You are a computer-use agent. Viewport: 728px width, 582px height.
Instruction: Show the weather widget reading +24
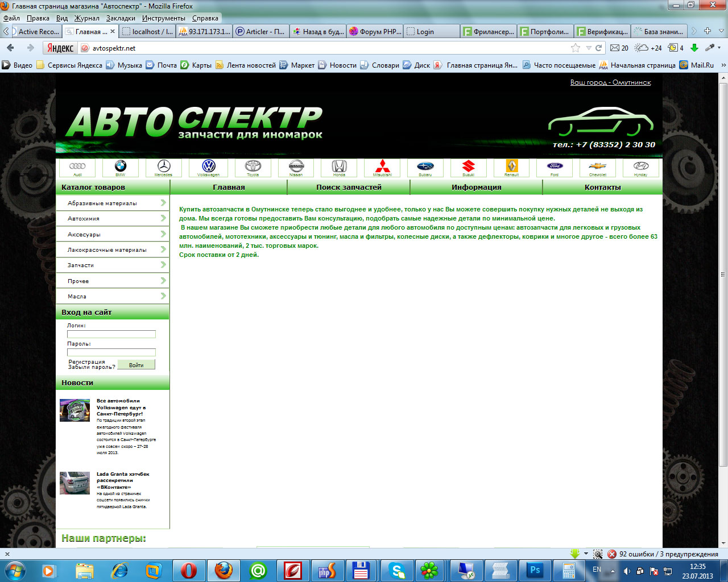[648, 48]
